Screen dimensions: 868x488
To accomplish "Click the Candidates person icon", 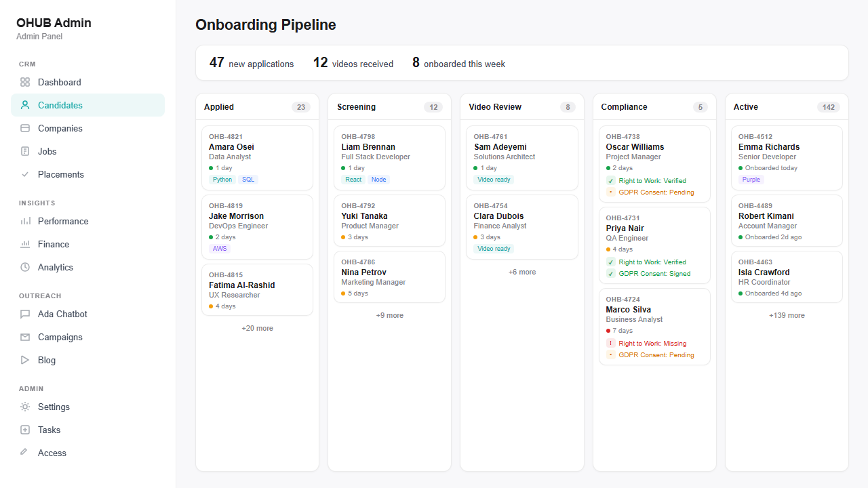I will [x=25, y=105].
